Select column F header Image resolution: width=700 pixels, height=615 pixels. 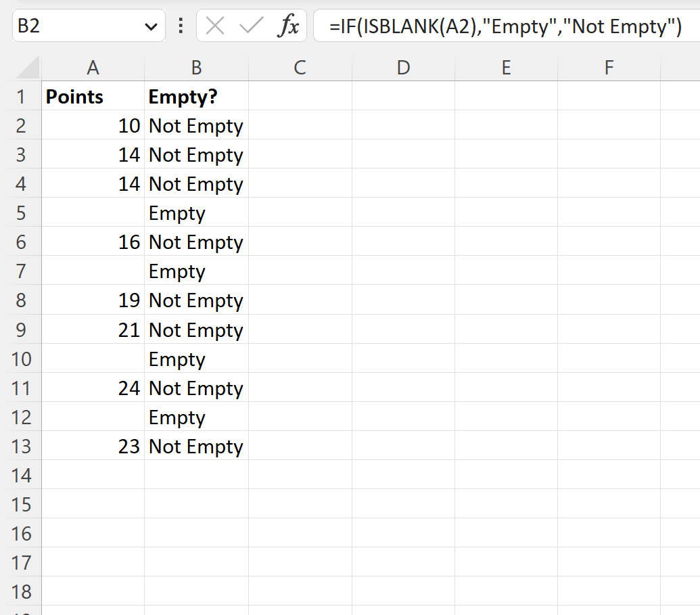[608, 68]
